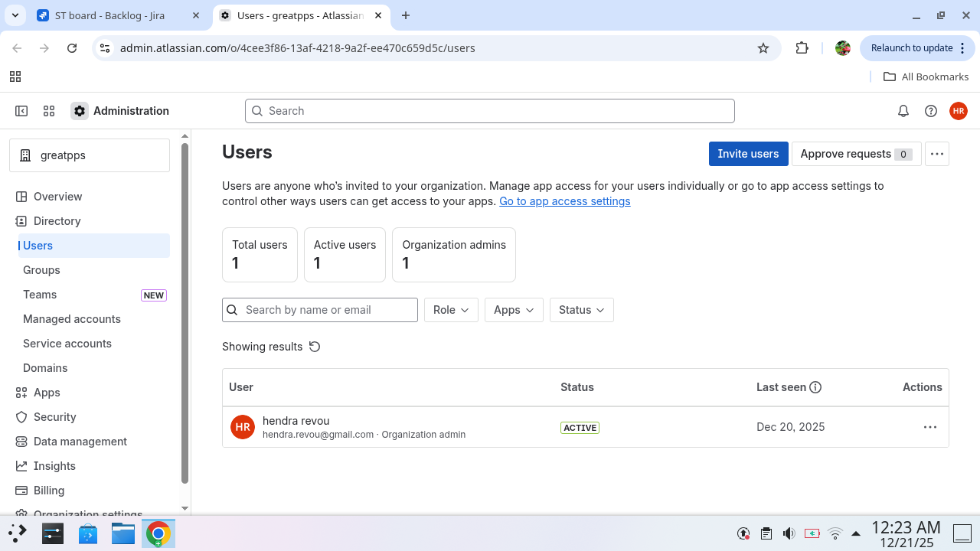Screen dimensions: 980x551
Task: Open the file manager in taskbar
Action: pyautogui.click(x=123, y=533)
